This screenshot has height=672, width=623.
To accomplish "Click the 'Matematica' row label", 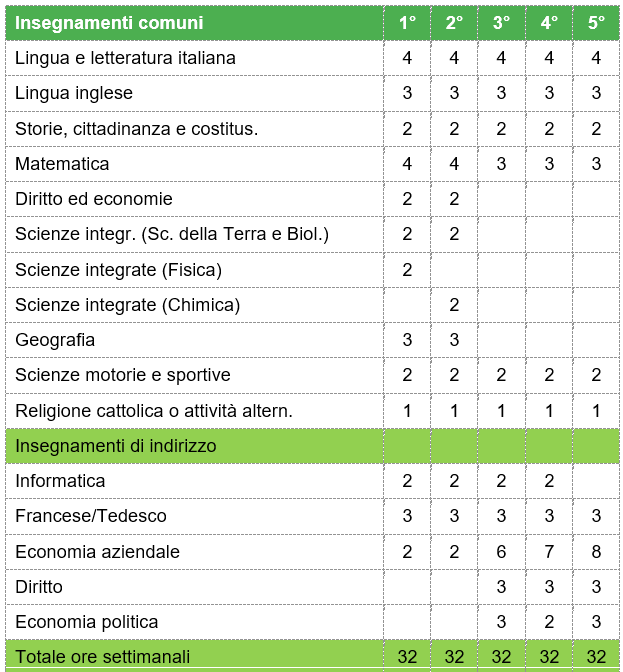I will [62, 163].
